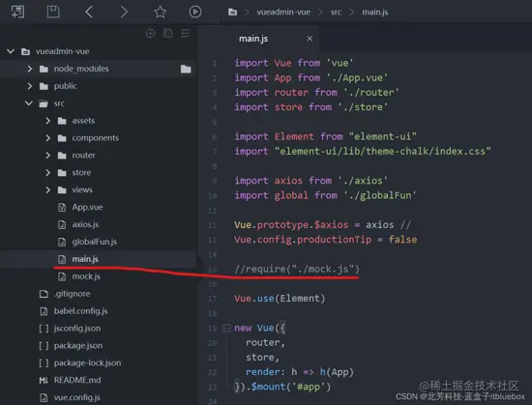Click vueadmin-vue in the breadcrumb path

[x=283, y=13]
